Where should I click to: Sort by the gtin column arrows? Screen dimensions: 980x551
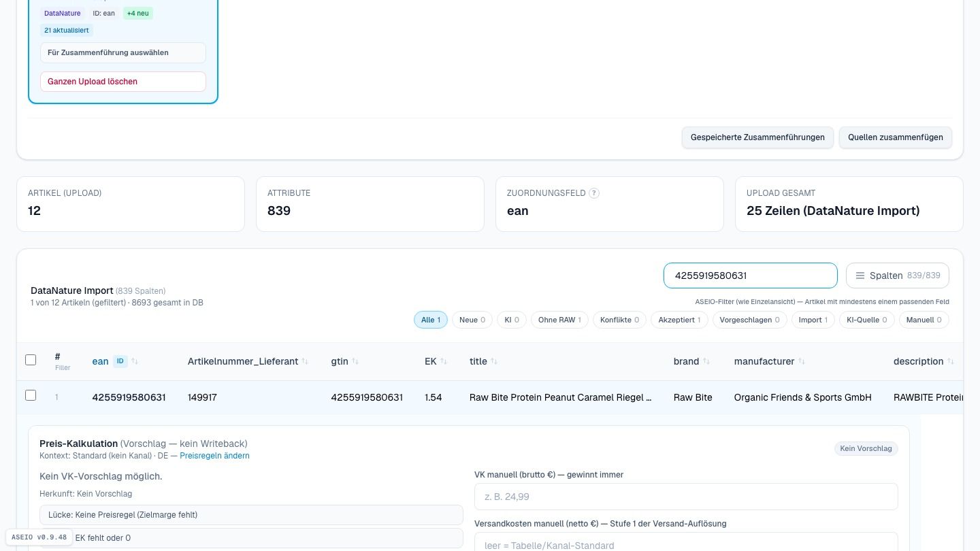coord(355,361)
